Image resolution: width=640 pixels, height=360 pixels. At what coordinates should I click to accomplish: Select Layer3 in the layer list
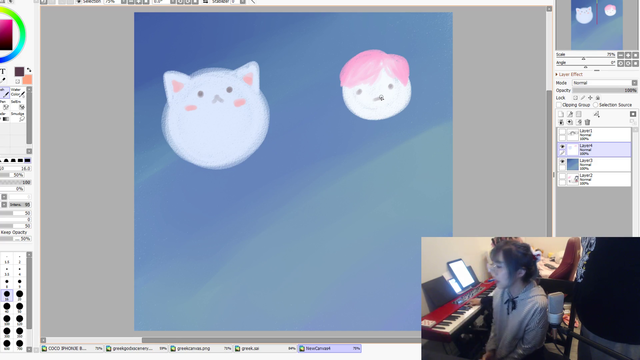pyautogui.click(x=595, y=164)
